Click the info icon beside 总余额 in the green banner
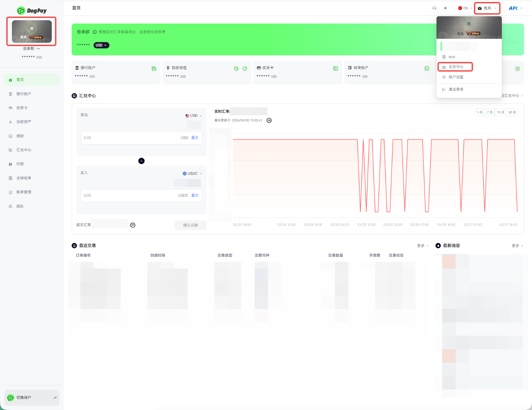 point(95,32)
